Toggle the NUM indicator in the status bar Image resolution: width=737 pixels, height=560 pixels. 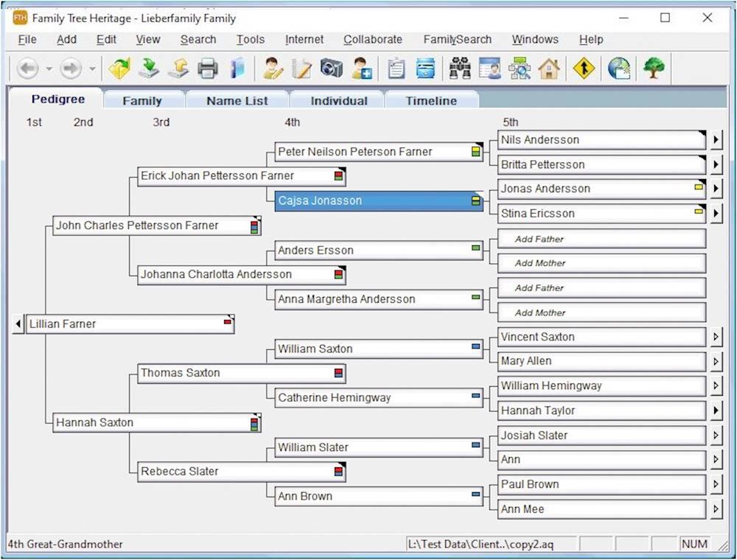point(694,544)
